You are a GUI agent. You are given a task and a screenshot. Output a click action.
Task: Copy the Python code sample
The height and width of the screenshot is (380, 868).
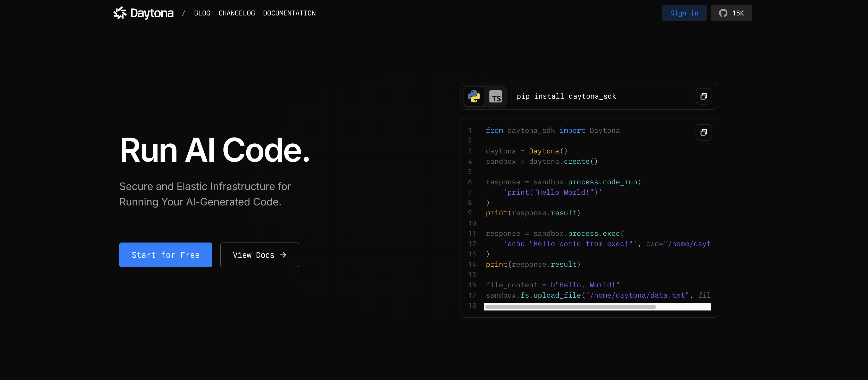[x=704, y=132]
